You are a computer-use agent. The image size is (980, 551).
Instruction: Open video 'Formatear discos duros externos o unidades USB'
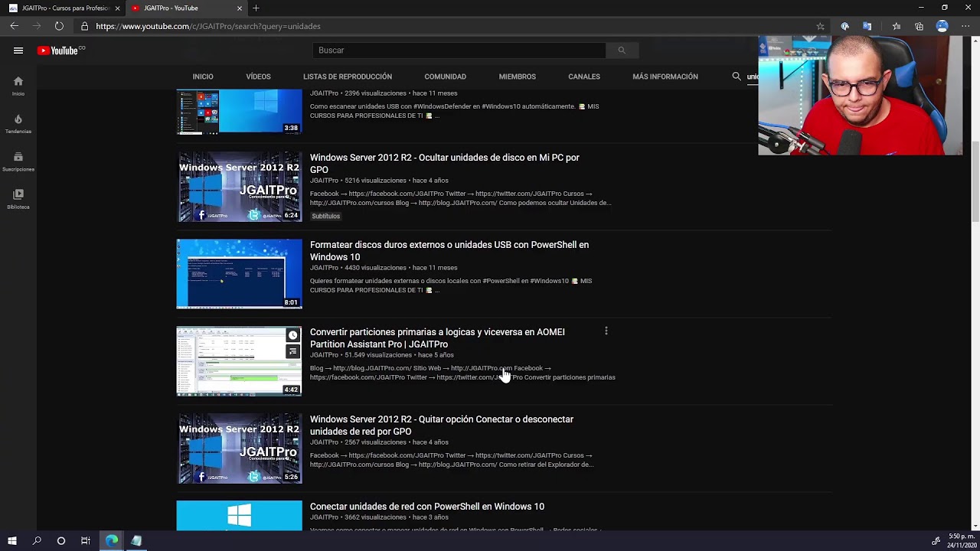point(449,251)
